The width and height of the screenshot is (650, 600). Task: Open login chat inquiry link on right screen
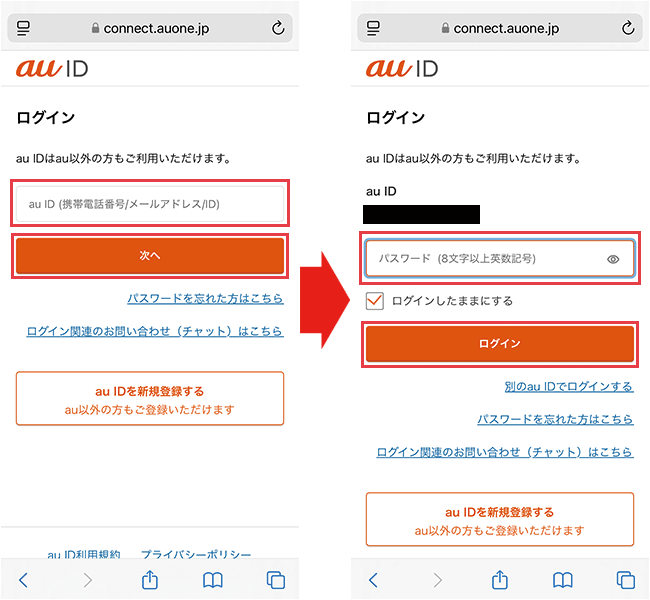505,452
